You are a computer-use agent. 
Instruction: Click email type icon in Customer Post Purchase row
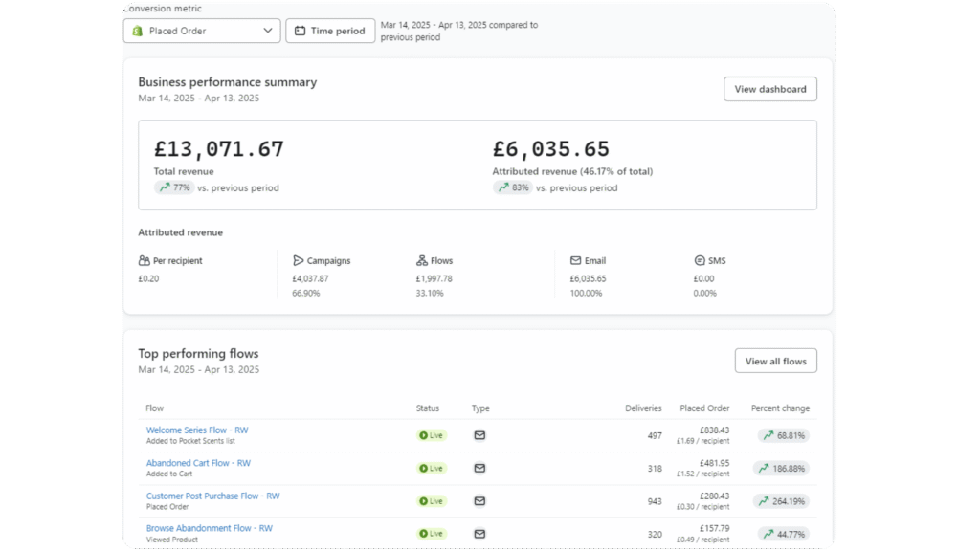[x=479, y=501]
